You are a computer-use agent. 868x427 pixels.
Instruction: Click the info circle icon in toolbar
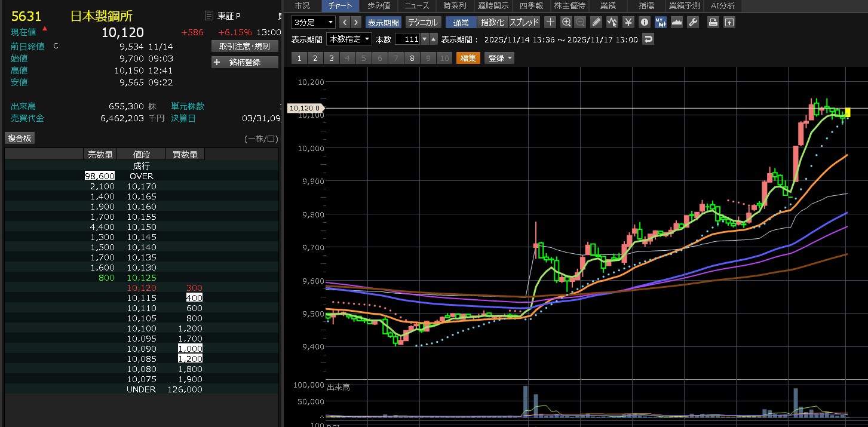[644, 22]
